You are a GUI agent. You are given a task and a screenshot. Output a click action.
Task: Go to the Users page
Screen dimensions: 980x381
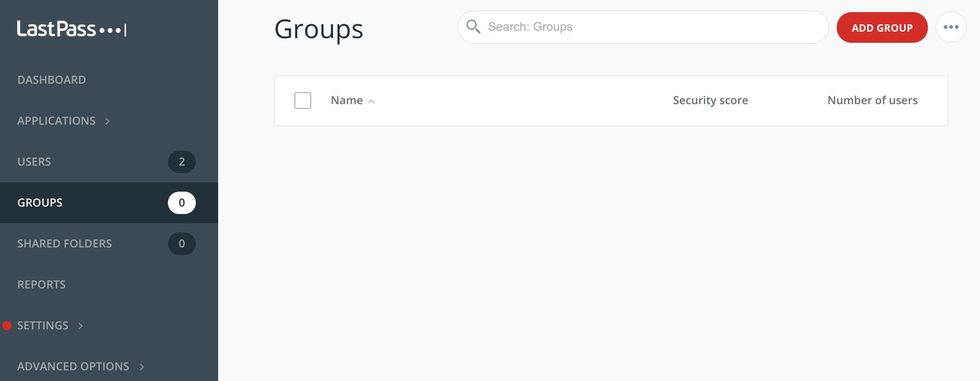(34, 162)
